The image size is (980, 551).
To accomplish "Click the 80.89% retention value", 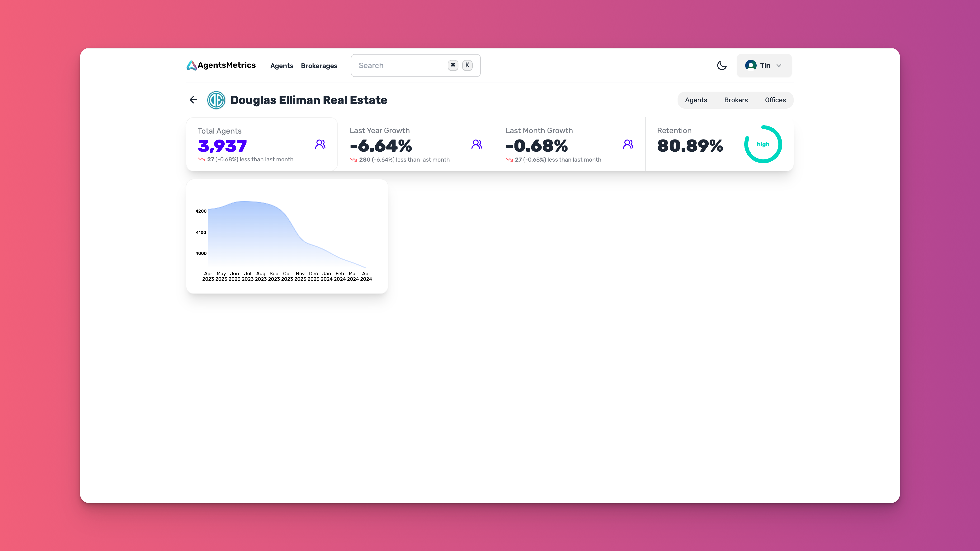I will [690, 146].
